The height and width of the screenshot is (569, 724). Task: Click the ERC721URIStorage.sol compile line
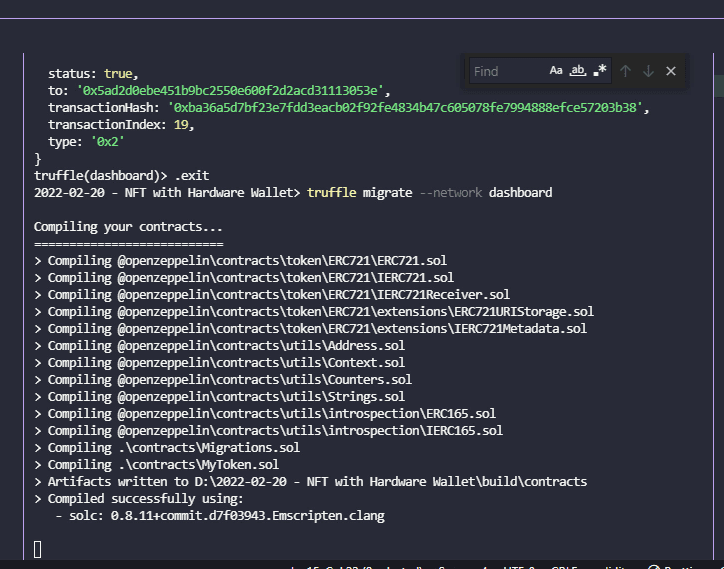(314, 312)
